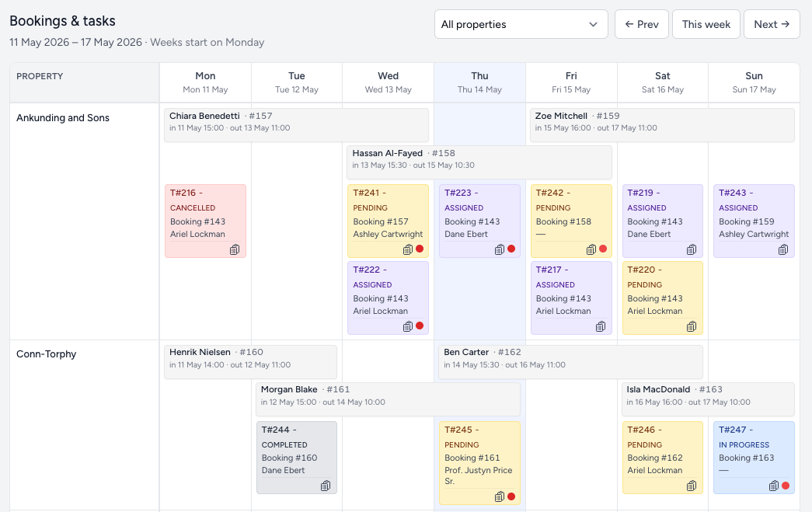Open assigned task T#222 title
The height and width of the screenshot is (512, 812).
[371, 270]
